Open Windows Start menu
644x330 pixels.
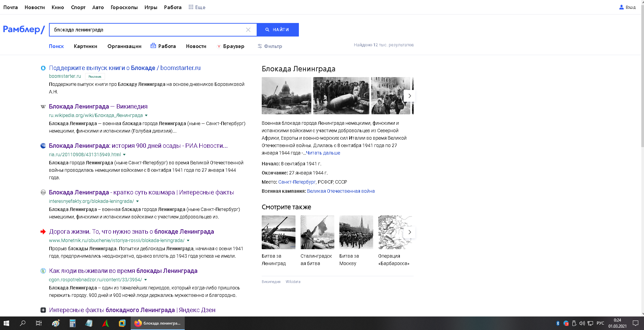click(x=6, y=323)
